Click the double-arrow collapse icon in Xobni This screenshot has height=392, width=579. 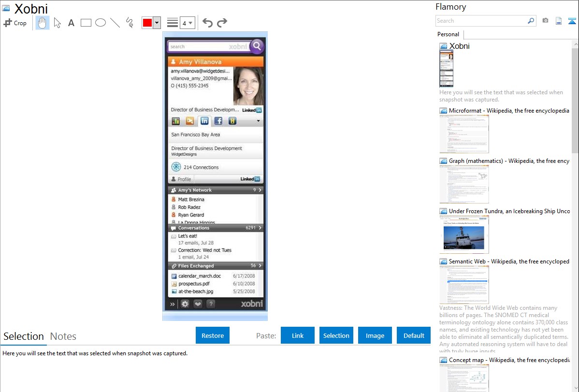(x=173, y=305)
